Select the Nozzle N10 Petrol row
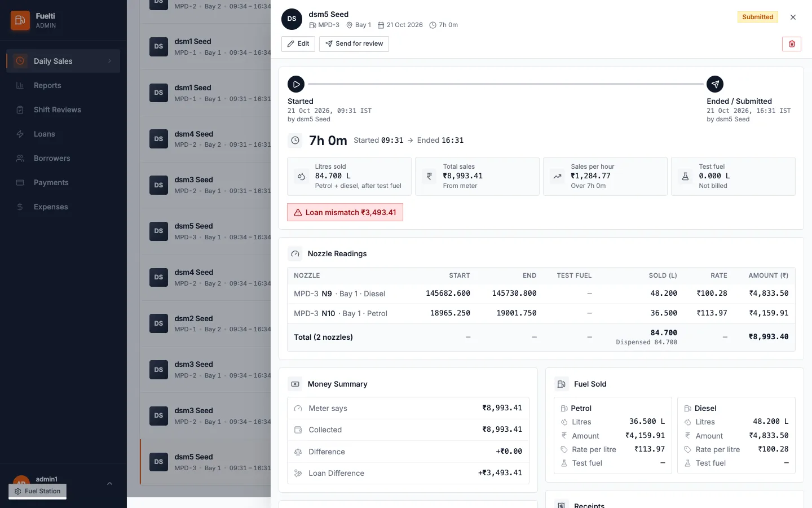The image size is (812, 508). pos(541,313)
